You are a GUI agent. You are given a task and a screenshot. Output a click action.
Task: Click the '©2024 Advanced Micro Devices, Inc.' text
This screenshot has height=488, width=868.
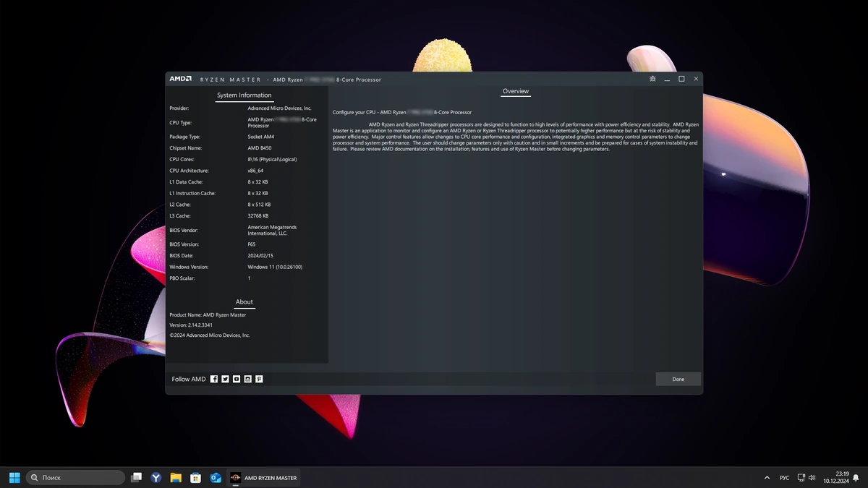tap(210, 335)
